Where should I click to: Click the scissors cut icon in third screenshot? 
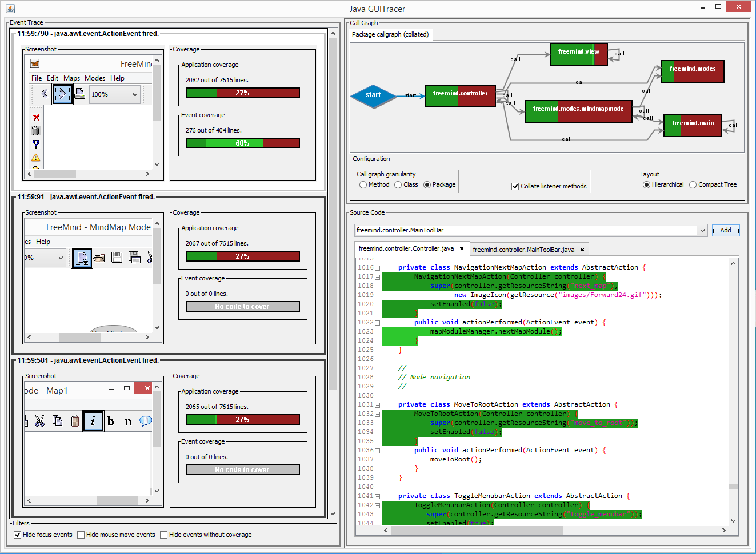(39, 421)
